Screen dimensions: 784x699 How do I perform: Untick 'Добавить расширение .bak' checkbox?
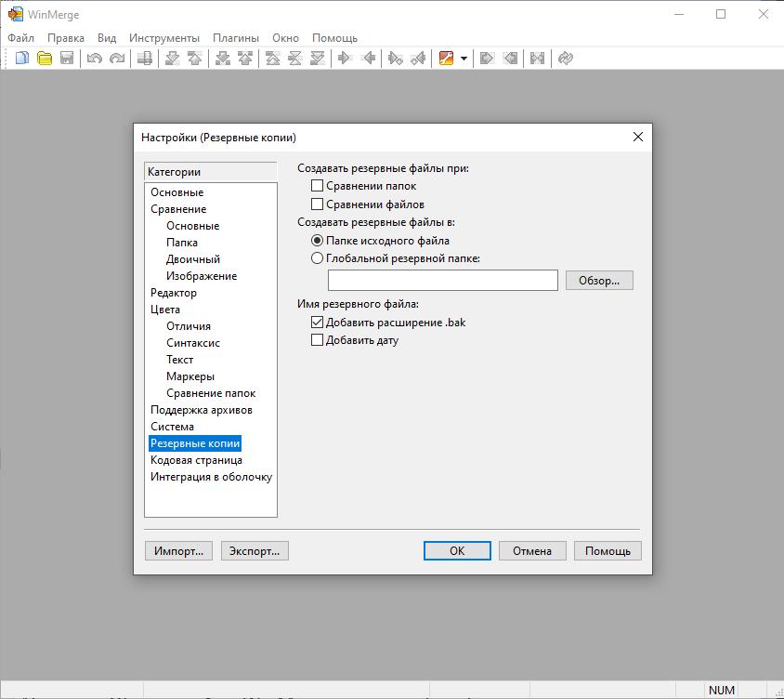click(x=318, y=323)
